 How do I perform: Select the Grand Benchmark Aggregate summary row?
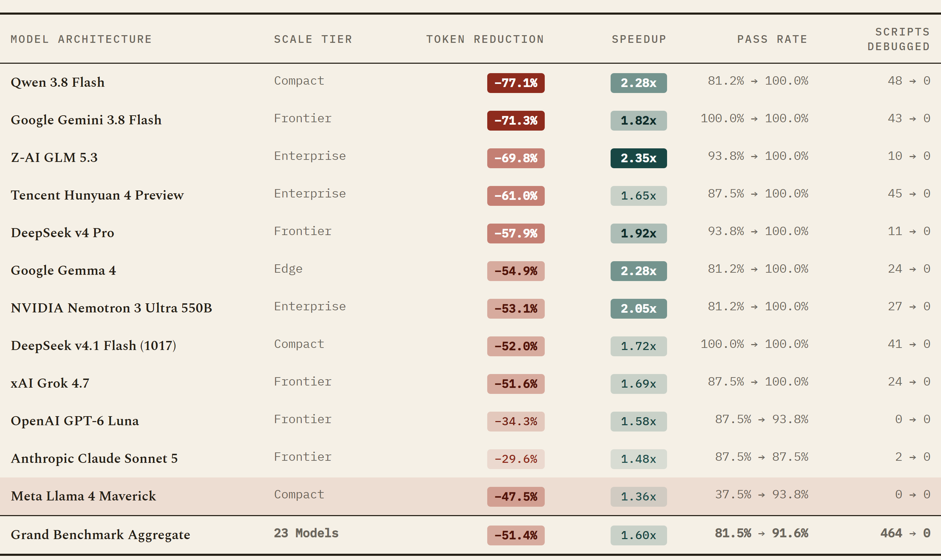pos(470,535)
